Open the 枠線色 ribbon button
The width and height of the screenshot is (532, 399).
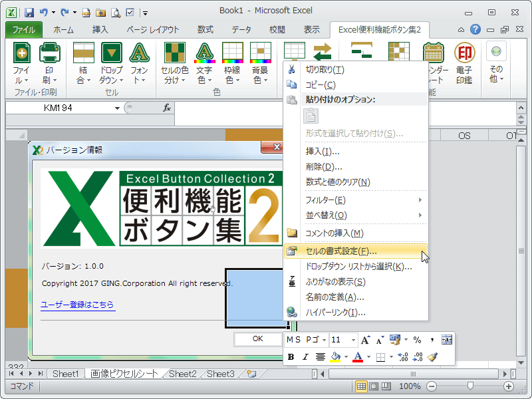coord(232,63)
